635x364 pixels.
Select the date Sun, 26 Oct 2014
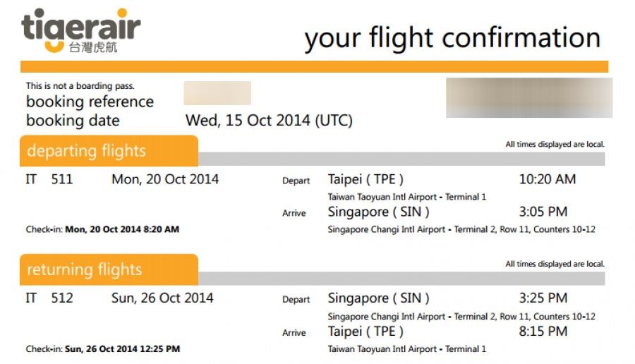click(162, 298)
